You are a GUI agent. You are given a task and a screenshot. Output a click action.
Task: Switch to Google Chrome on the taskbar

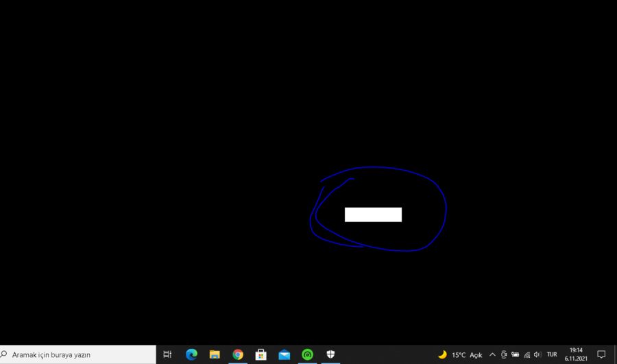pyautogui.click(x=238, y=354)
